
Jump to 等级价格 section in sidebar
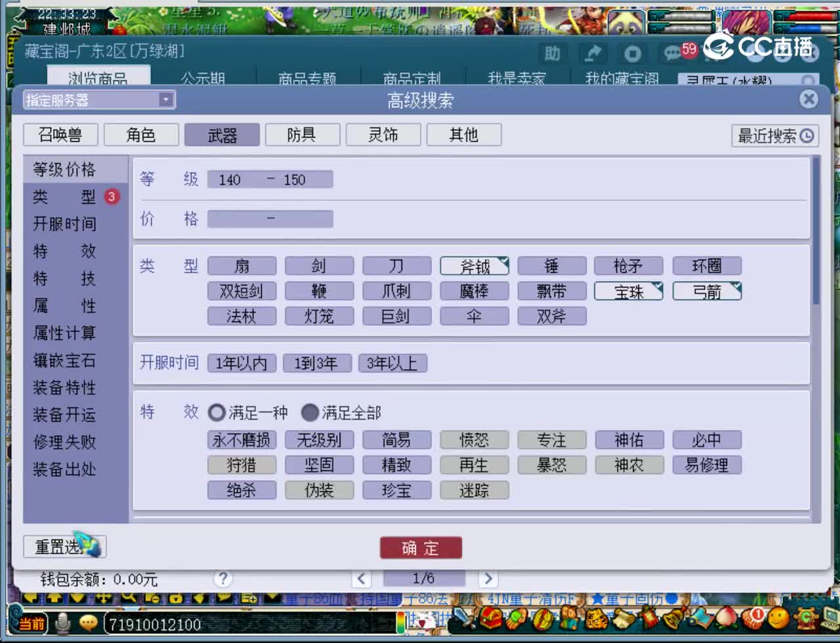pos(75,169)
